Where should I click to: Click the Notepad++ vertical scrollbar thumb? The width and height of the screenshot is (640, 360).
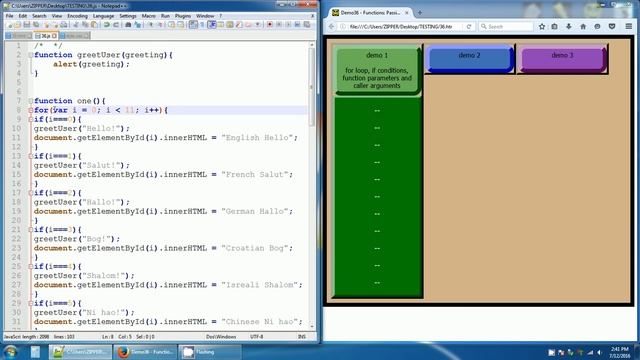click(x=311, y=87)
